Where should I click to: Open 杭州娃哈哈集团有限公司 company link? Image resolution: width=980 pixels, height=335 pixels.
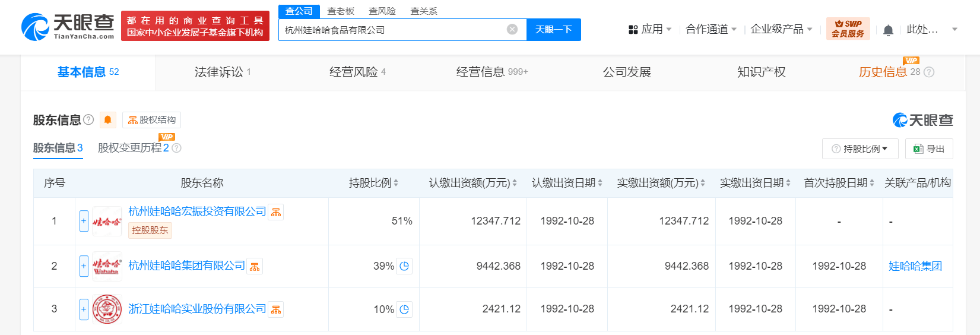[186, 266]
